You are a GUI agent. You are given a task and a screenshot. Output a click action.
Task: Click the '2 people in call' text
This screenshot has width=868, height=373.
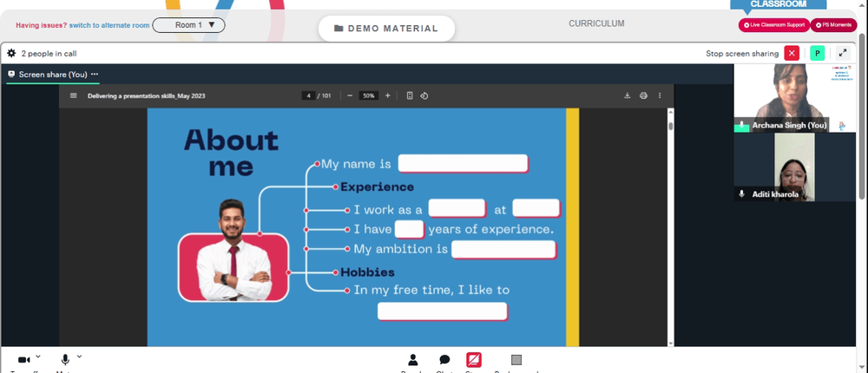click(49, 54)
